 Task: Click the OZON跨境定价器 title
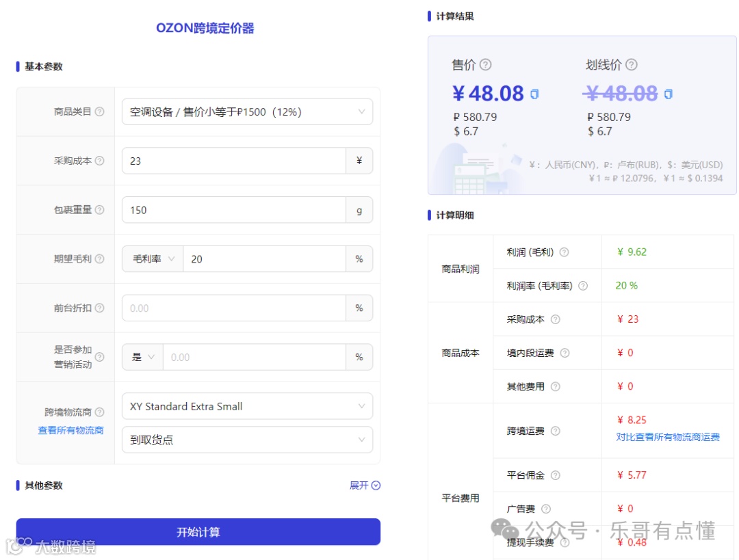click(x=205, y=28)
